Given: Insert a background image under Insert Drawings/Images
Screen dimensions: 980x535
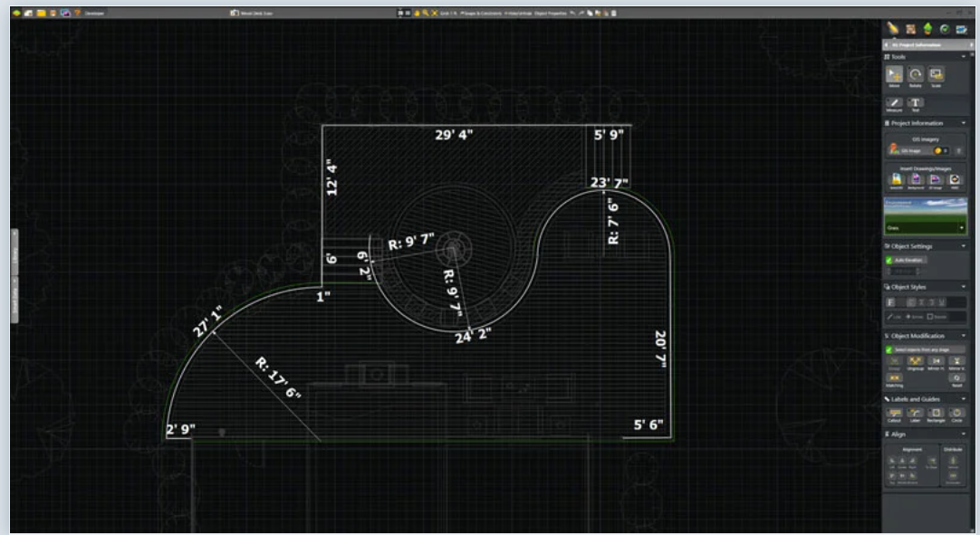Looking at the screenshot, I should point(916,181).
